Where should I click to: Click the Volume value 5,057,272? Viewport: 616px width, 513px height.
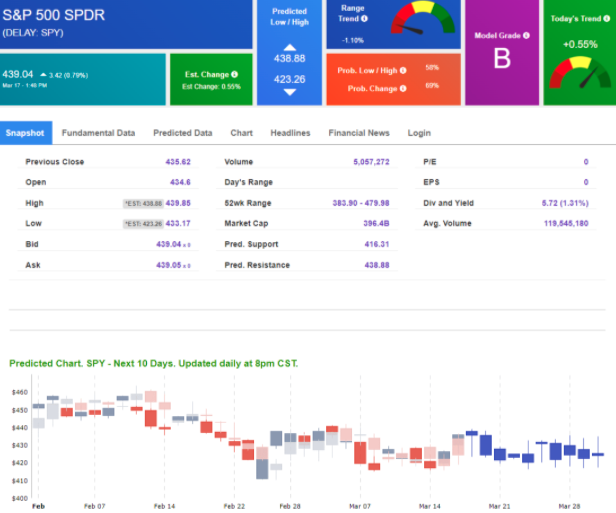(371, 161)
